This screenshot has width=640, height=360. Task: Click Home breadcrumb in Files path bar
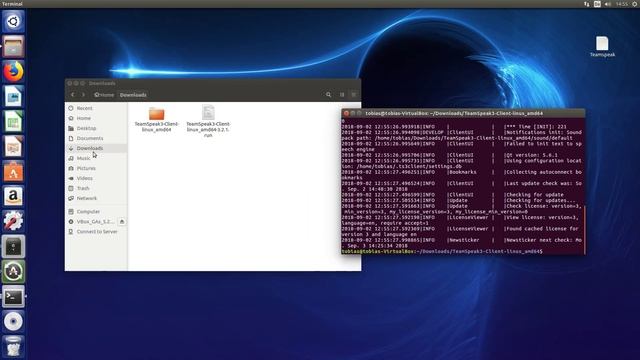(x=104, y=95)
